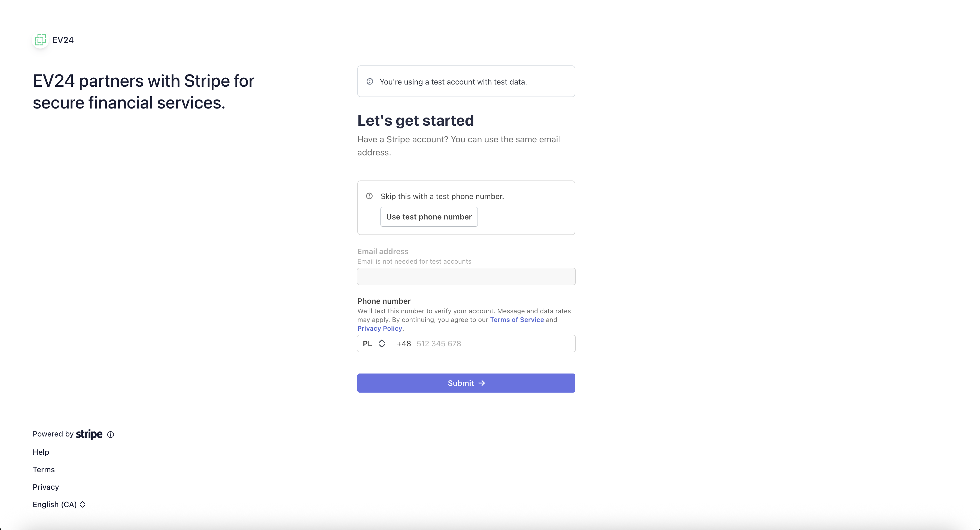The width and height of the screenshot is (980, 530).
Task: Click the alert icon in test account banner
Action: (x=370, y=82)
